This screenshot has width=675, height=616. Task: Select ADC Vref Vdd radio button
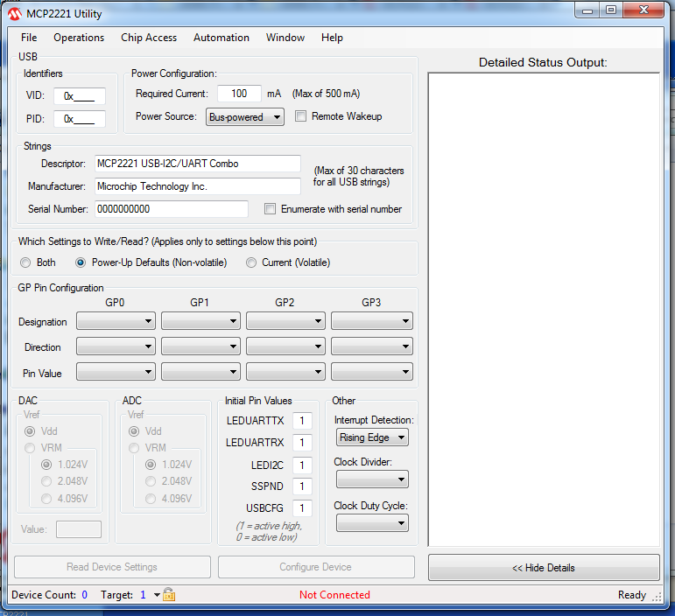(134, 431)
